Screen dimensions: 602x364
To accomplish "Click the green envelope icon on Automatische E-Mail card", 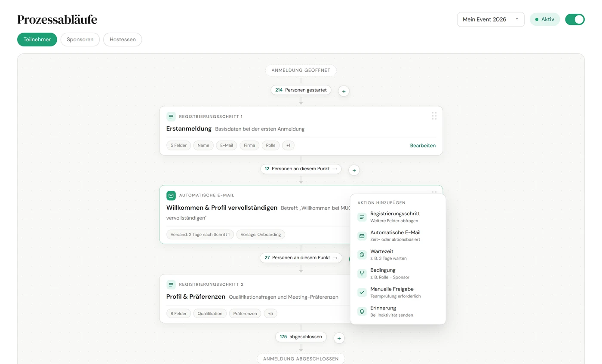I will coord(171,196).
